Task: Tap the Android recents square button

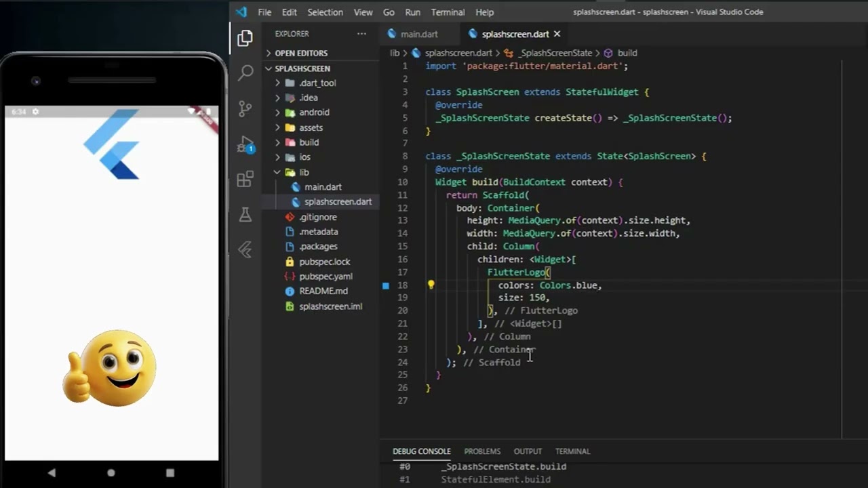Action: point(170,472)
